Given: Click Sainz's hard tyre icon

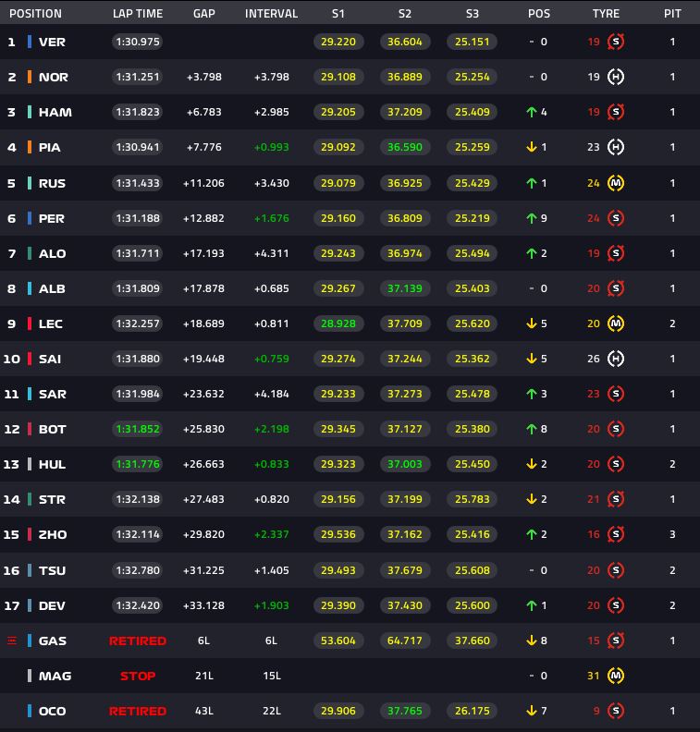Looking at the screenshot, I should coord(615,359).
